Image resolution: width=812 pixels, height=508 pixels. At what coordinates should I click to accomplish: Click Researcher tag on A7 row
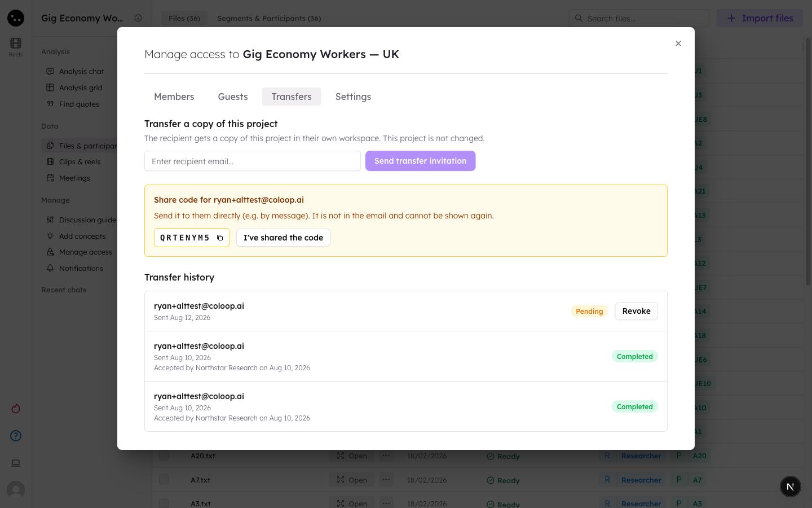pyautogui.click(x=633, y=480)
